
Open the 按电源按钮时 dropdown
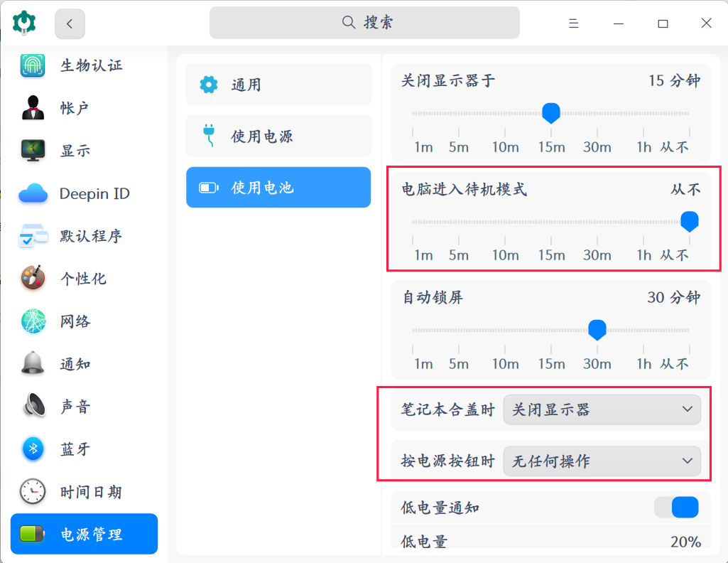[602, 461]
